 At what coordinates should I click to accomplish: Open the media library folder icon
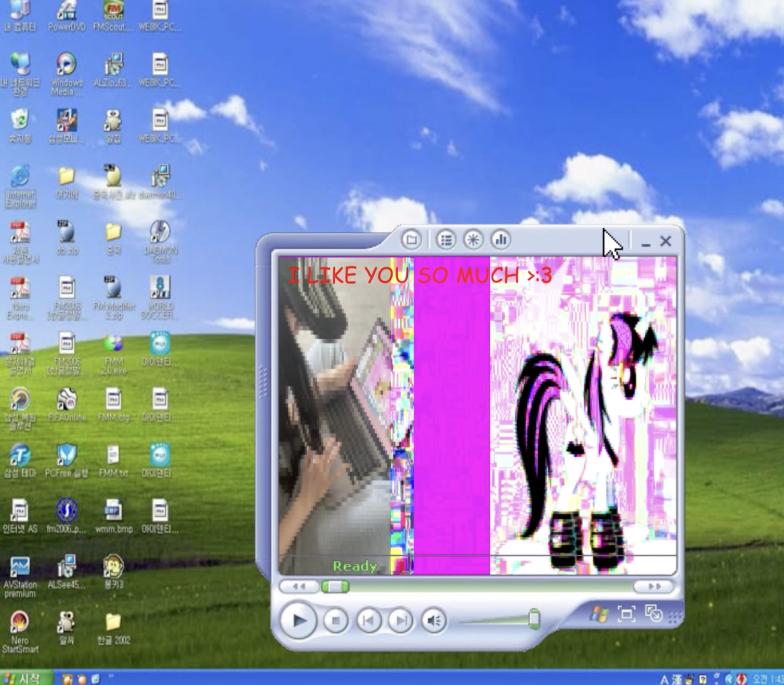point(412,240)
